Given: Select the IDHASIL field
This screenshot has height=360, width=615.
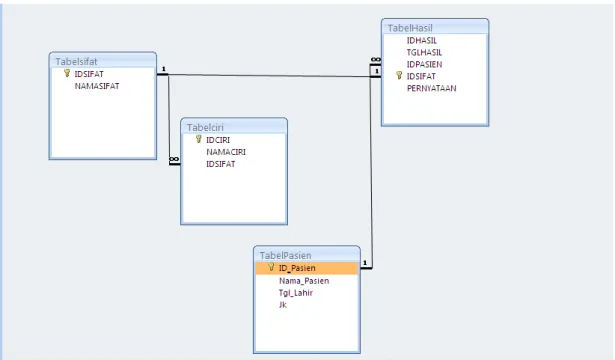Looking at the screenshot, I should point(422,40).
